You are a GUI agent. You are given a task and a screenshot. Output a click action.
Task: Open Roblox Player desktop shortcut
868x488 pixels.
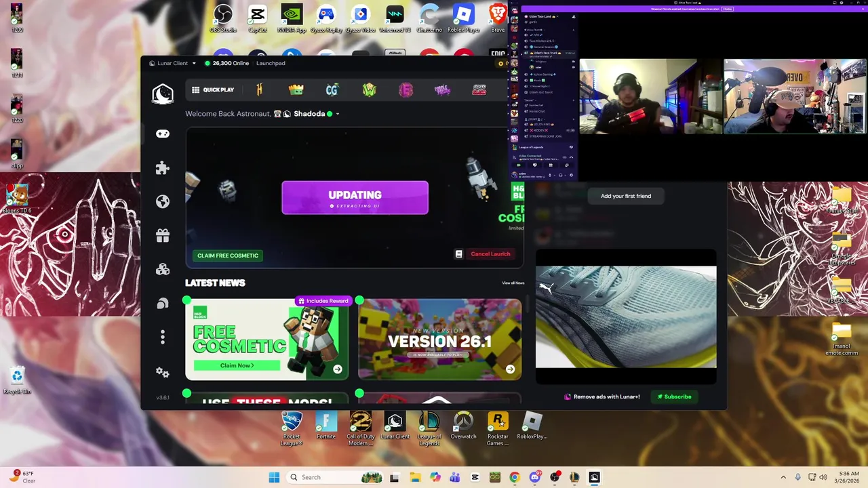[x=463, y=18]
